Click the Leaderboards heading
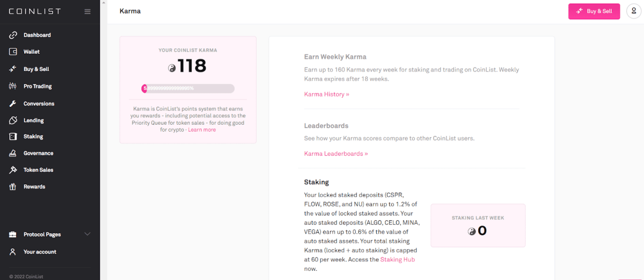 coord(326,126)
